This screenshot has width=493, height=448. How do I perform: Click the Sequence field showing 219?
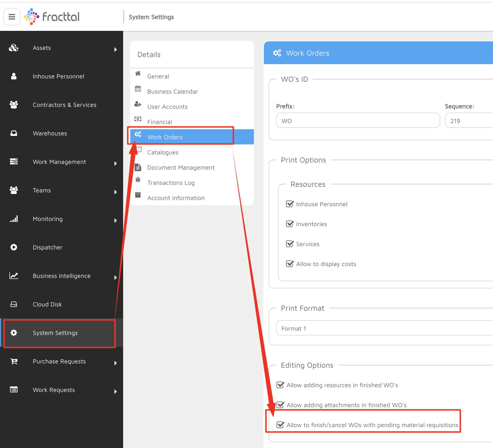pos(469,120)
